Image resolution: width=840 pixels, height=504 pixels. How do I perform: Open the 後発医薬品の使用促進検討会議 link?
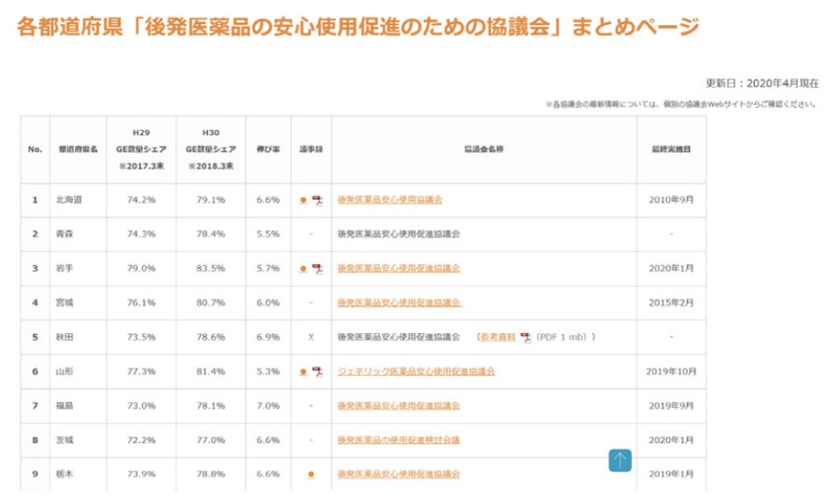(399, 440)
